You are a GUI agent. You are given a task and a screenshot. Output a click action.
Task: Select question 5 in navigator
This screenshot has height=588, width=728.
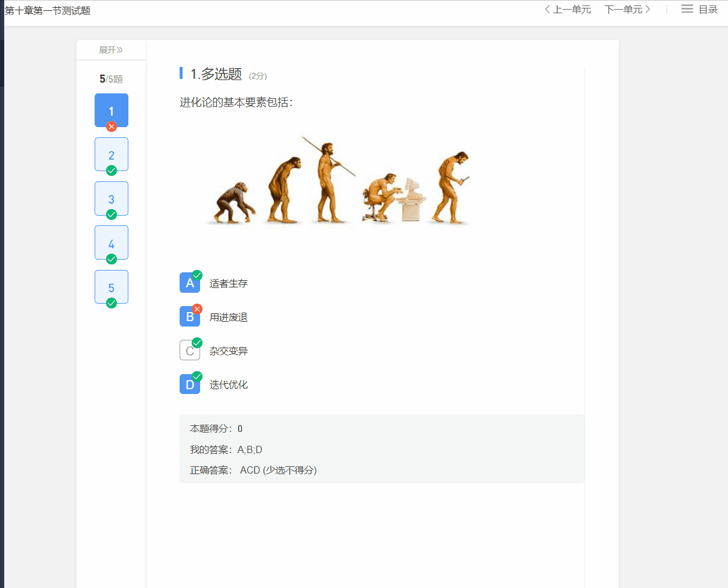[111, 287]
